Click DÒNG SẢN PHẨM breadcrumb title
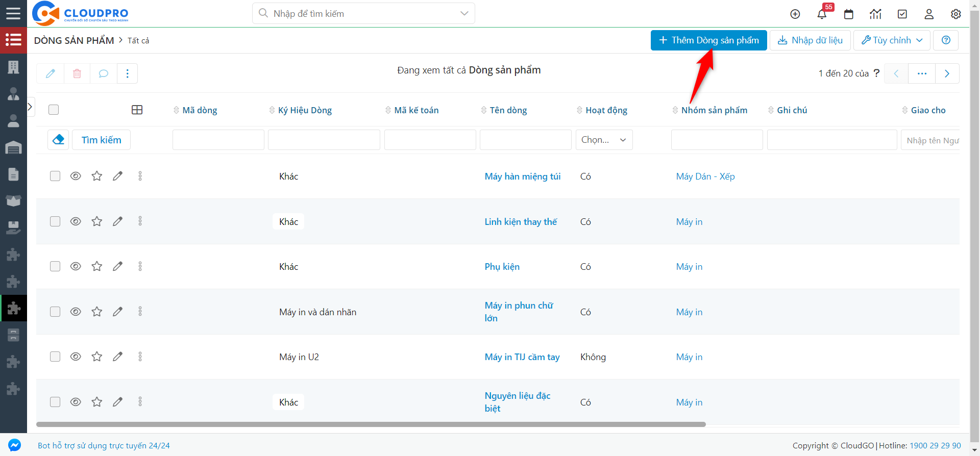Image resolution: width=980 pixels, height=456 pixels. click(74, 41)
